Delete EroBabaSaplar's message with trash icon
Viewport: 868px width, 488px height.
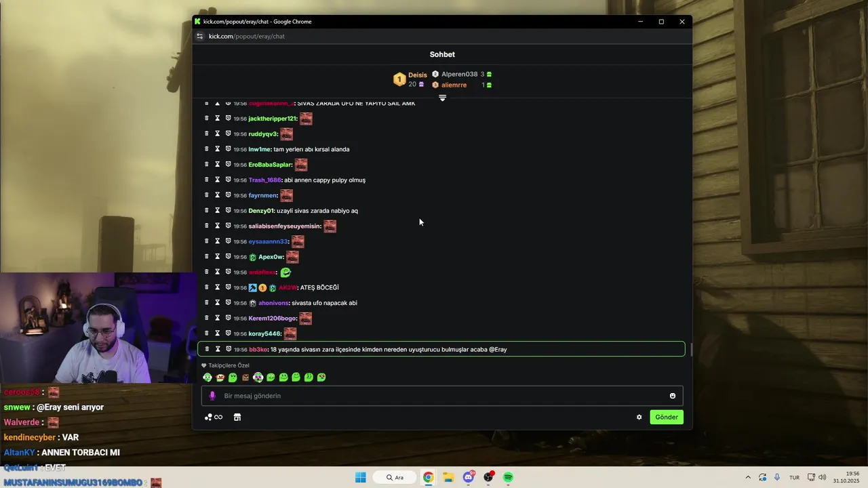click(x=207, y=164)
